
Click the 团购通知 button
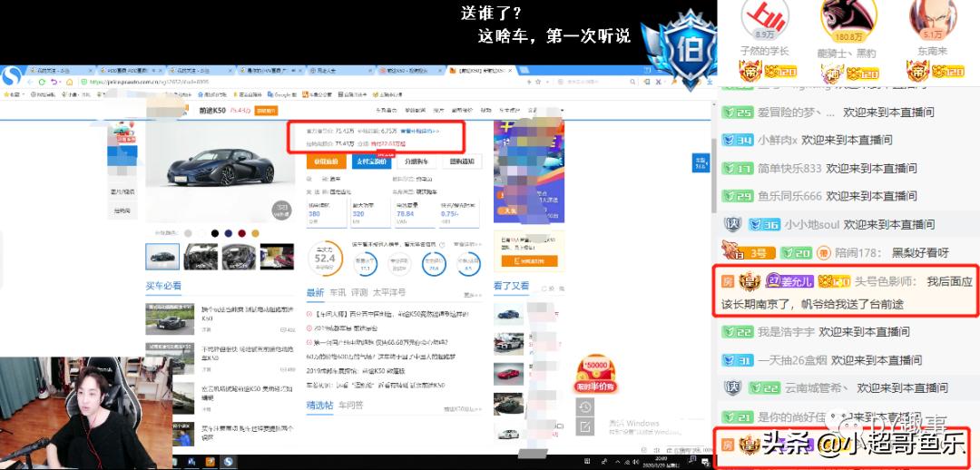click(x=462, y=162)
